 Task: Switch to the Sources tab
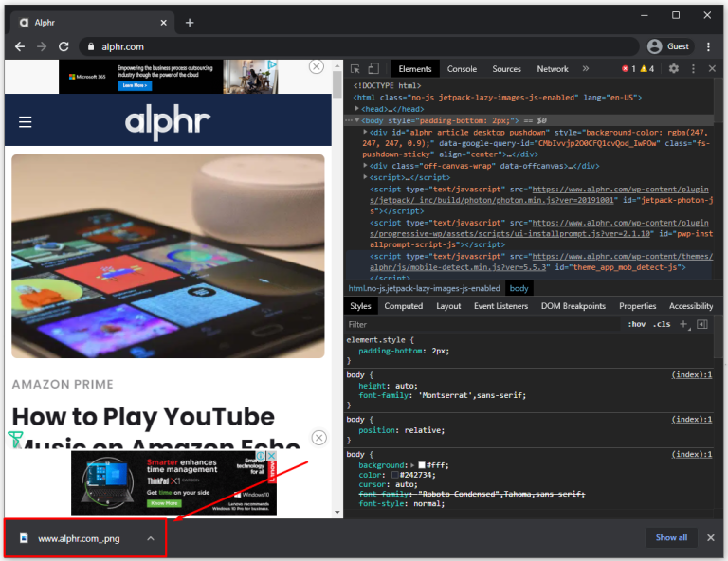[506, 69]
